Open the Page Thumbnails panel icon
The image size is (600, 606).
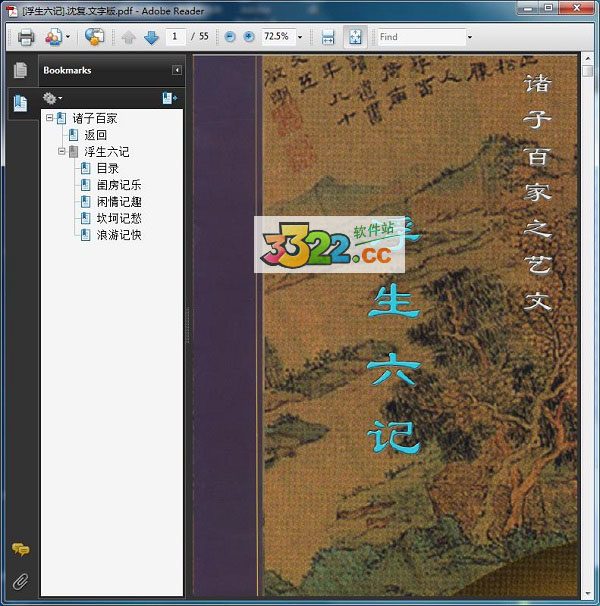pyautogui.click(x=20, y=70)
